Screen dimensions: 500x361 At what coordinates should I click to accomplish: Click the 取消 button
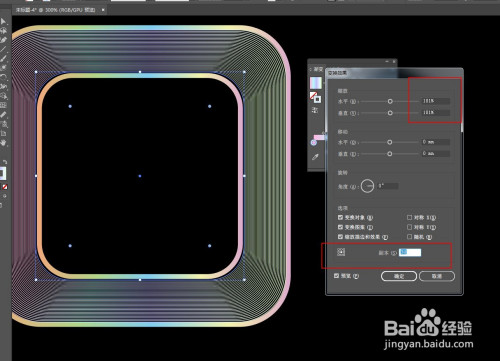pos(437,276)
